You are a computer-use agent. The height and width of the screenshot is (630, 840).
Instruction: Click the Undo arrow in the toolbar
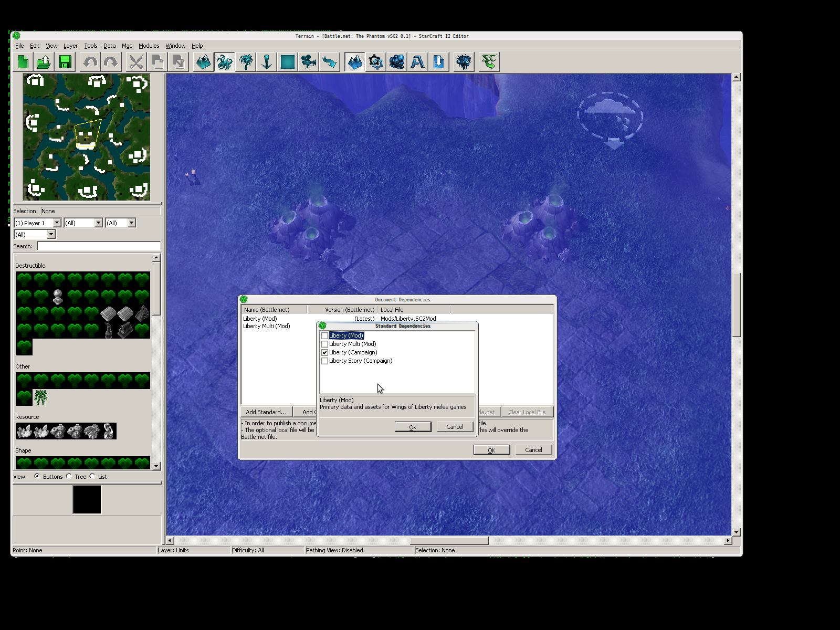pyautogui.click(x=90, y=62)
